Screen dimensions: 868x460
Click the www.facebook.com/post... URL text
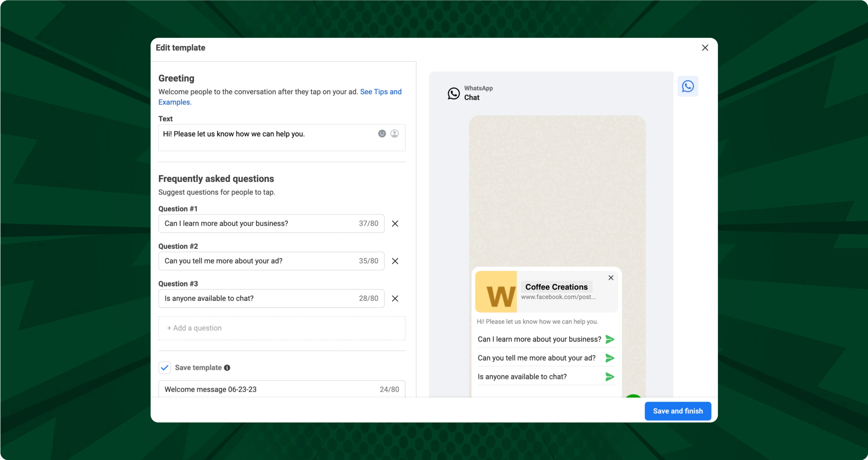click(x=558, y=297)
